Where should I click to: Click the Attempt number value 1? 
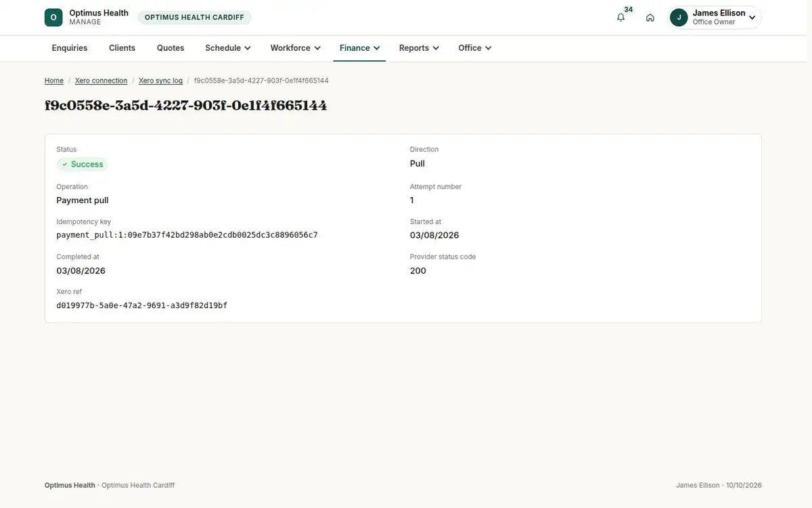(412, 200)
